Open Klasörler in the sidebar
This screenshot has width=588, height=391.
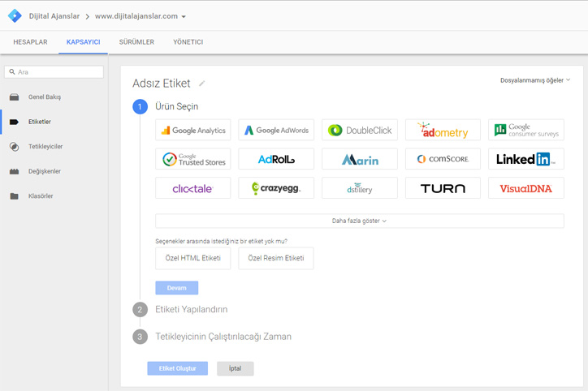click(x=41, y=195)
